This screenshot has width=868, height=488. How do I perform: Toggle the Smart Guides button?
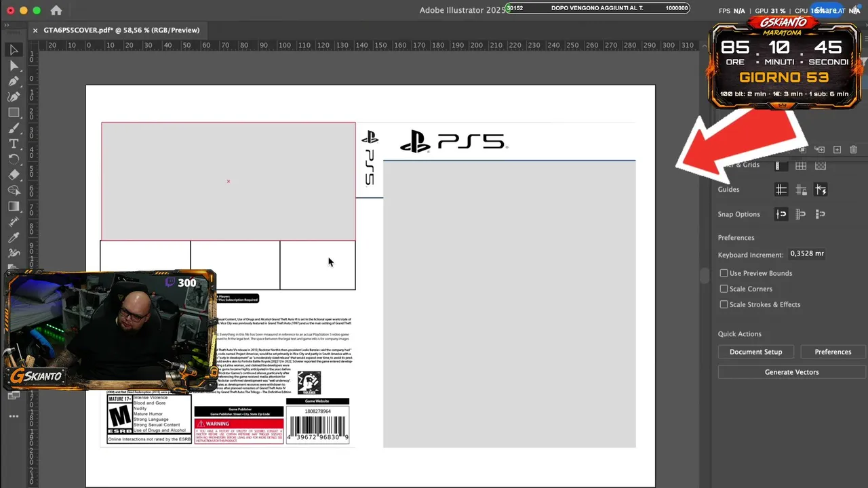[821, 190]
